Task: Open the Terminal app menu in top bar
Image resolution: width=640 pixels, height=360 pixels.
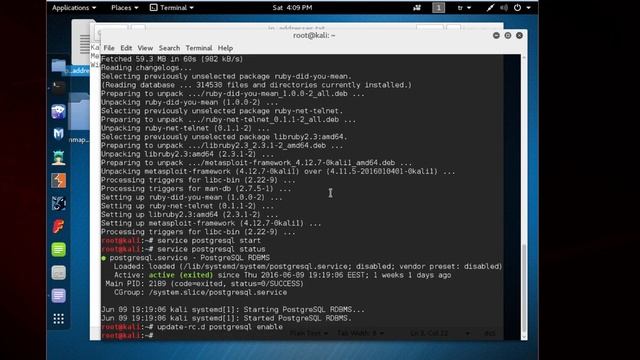Action: point(172,7)
